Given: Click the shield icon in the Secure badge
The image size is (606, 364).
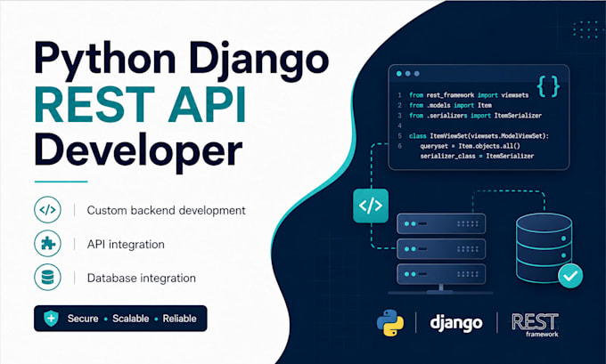Looking at the screenshot, I should pos(51,319).
